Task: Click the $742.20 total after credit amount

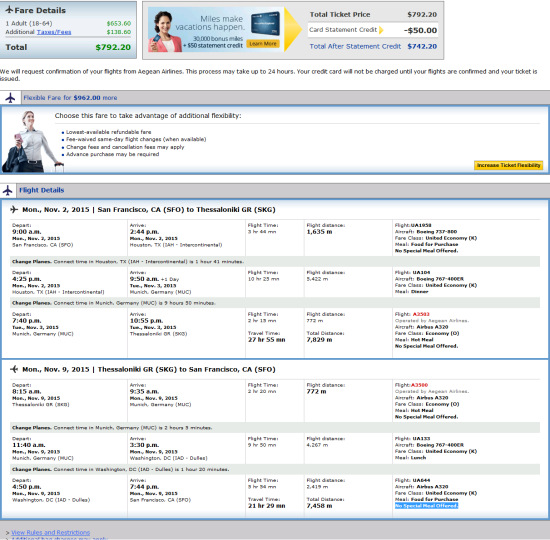Action: [x=422, y=46]
